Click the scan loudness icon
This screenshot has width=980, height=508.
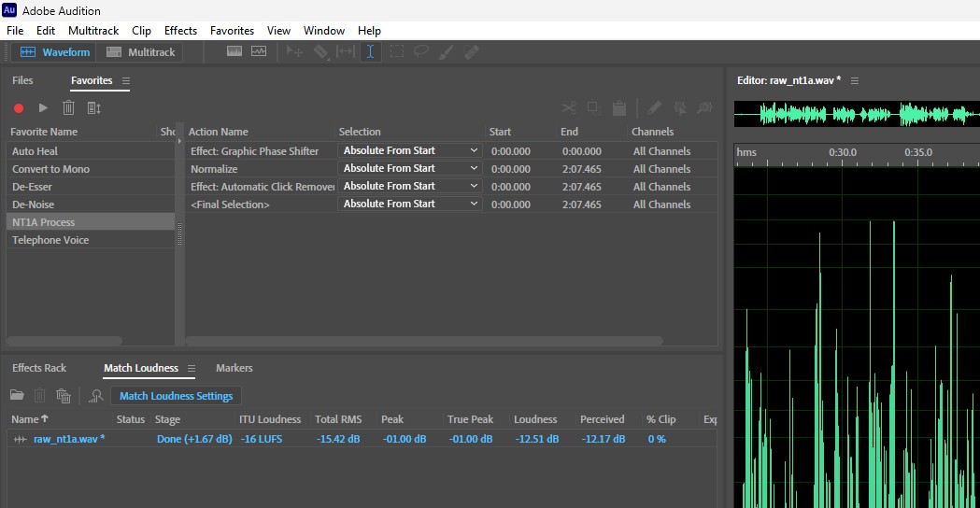tap(95, 396)
